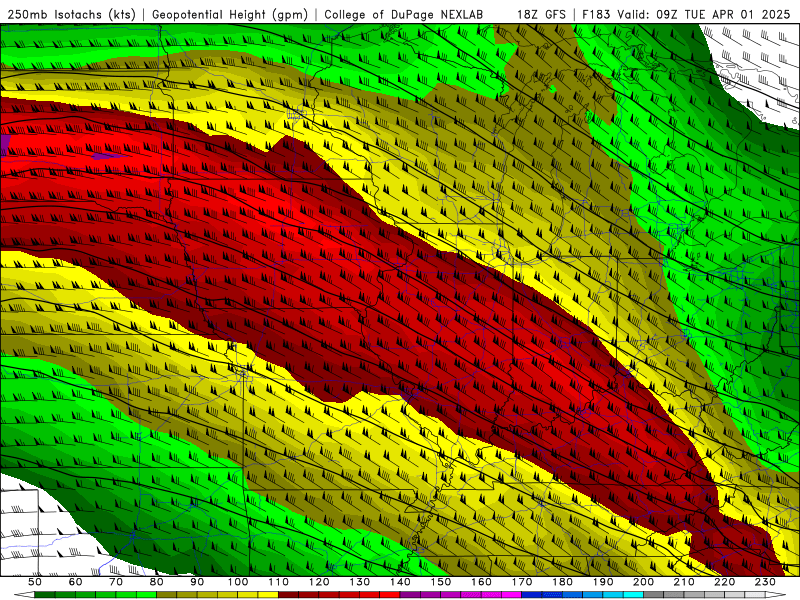
Task: Click the 'College of DuPage NEXLAB' header text
Action: click(404, 14)
